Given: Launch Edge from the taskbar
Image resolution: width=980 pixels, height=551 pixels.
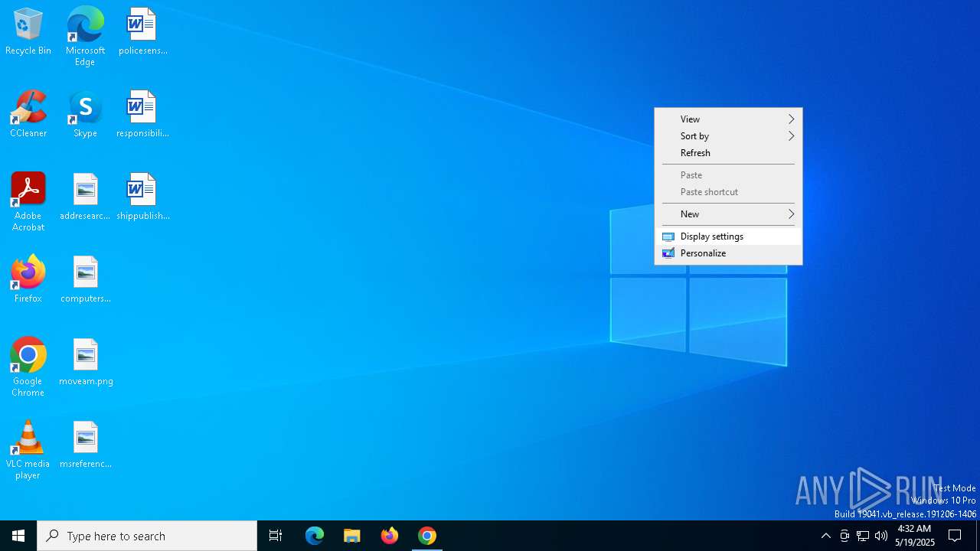Looking at the screenshot, I should 315,536.
